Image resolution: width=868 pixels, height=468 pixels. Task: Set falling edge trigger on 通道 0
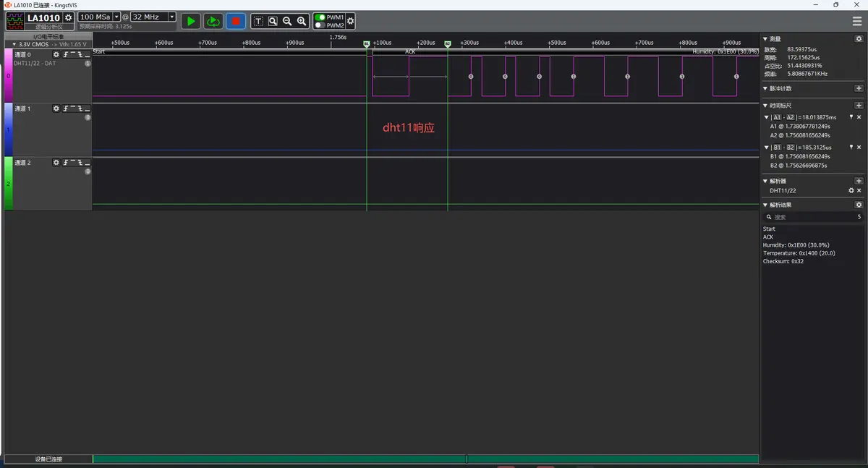pyautogui.click(x=80, y=54)
